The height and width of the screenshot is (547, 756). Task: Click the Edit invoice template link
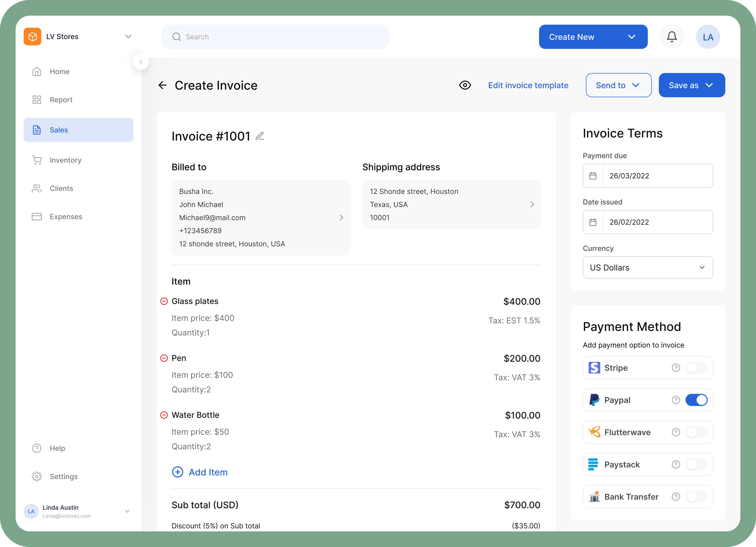[x=528, y=85]
